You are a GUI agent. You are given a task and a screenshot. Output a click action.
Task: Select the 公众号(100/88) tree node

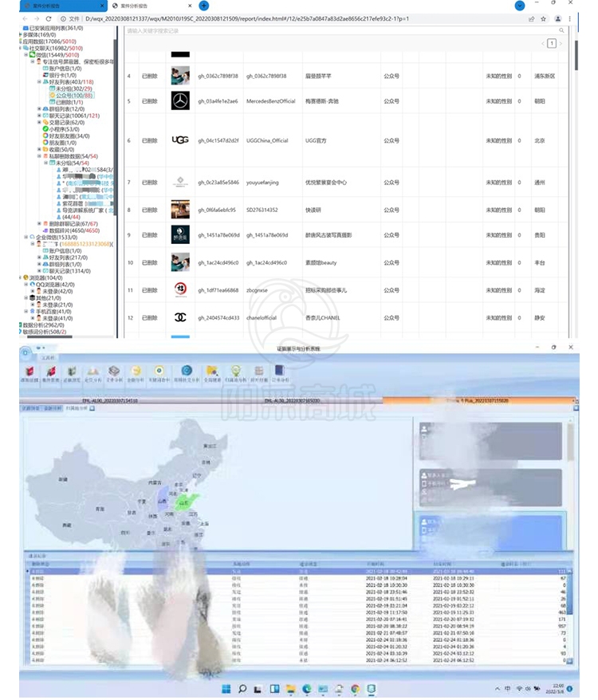coord(74,95)
